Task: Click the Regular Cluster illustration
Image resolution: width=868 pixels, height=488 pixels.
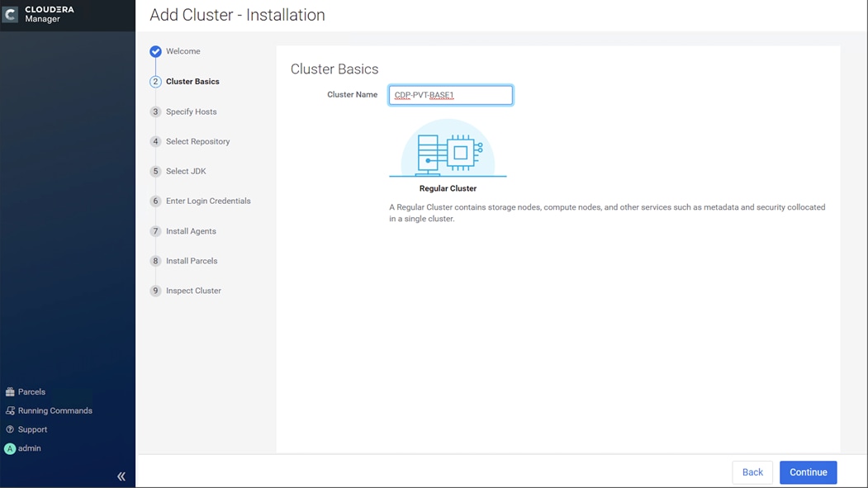Action: pyautogui.click(x=448, y=149)
